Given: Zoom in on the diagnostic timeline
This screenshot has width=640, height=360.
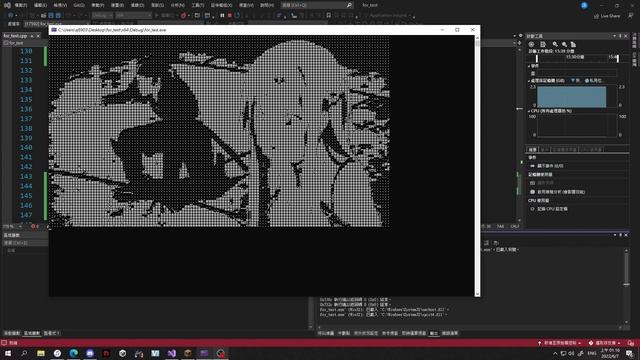Looking at the screenshot, I should pos(555,44).
